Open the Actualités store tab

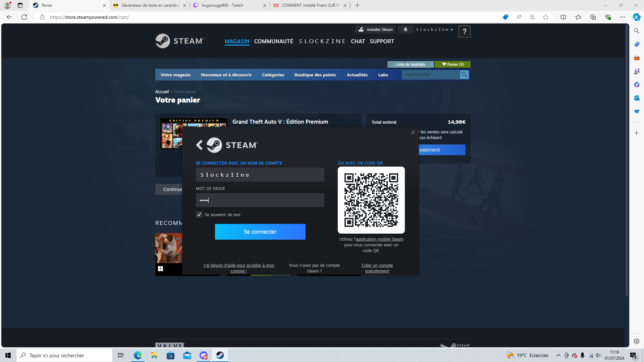click(357, 75)
